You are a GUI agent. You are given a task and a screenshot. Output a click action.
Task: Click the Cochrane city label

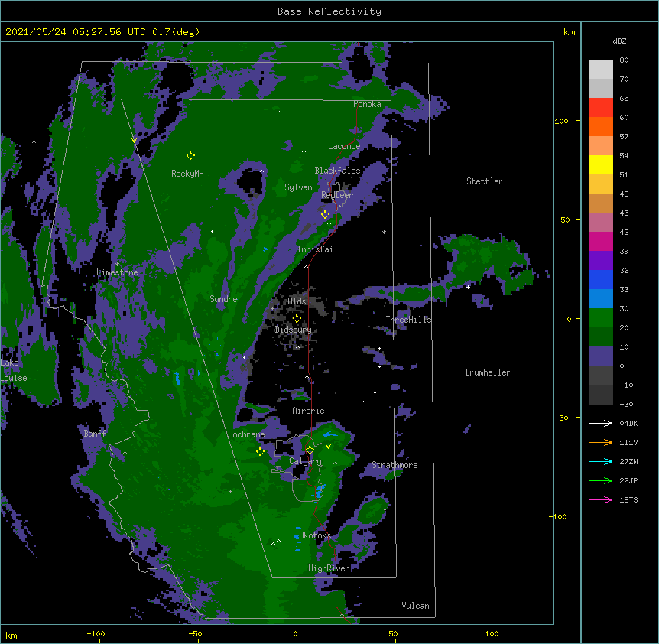coord(246,434)
